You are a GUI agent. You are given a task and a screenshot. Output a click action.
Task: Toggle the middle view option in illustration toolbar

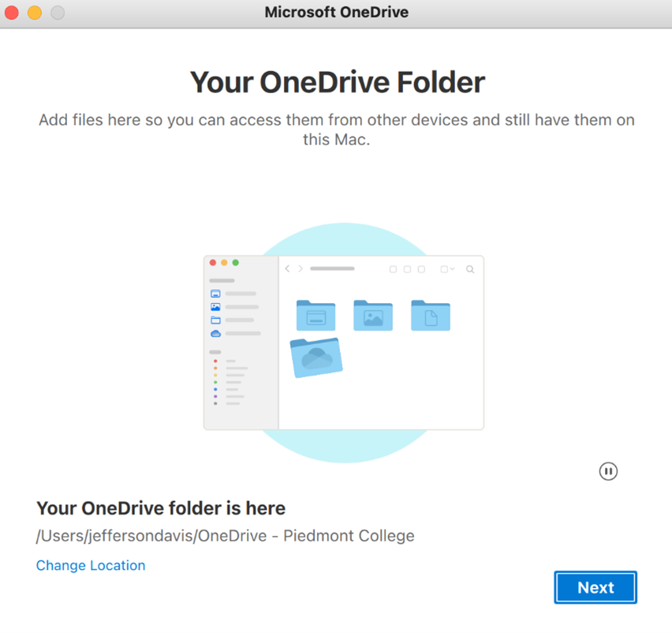[407, 269]
